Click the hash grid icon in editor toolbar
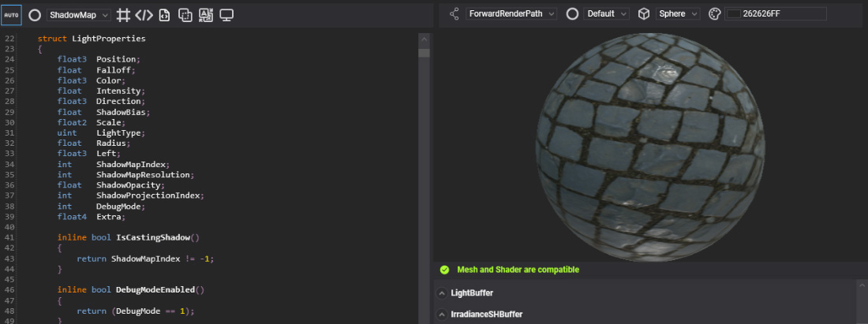Image resolution: width=868 pixels, height=324 pixels. (x=124, y=14)
